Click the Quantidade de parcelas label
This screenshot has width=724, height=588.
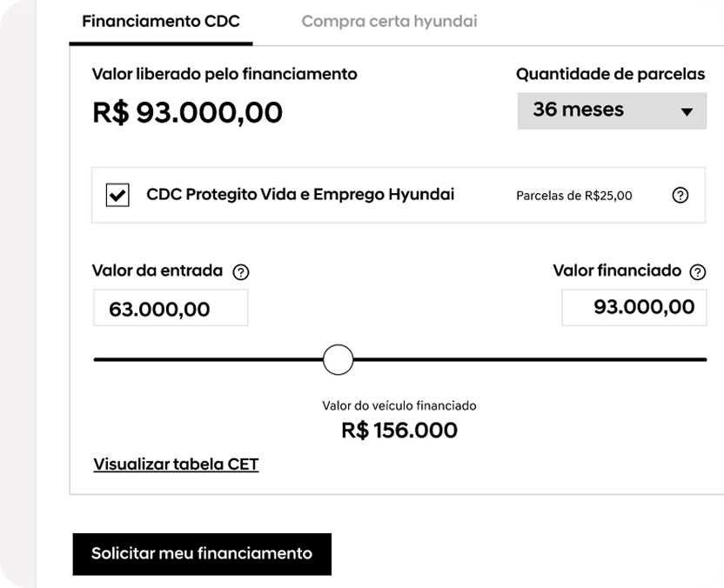610,74
